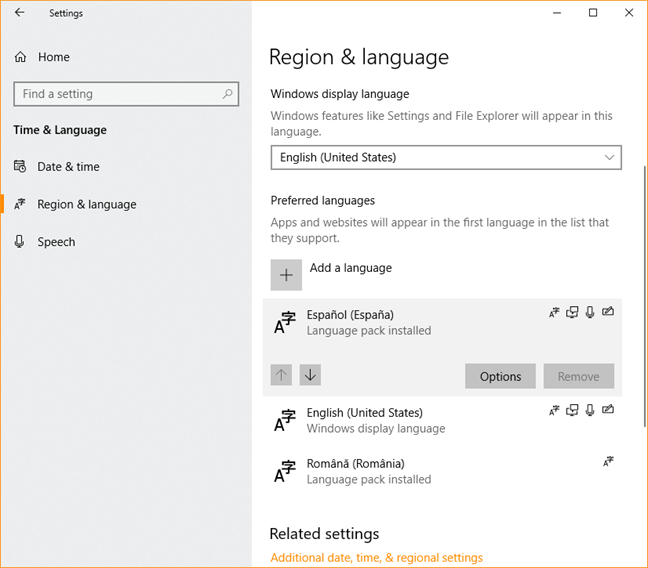Click the search magnifier icon
Image resolution: width=648 pixels, height=568 pixels.
tap(227, 94)
